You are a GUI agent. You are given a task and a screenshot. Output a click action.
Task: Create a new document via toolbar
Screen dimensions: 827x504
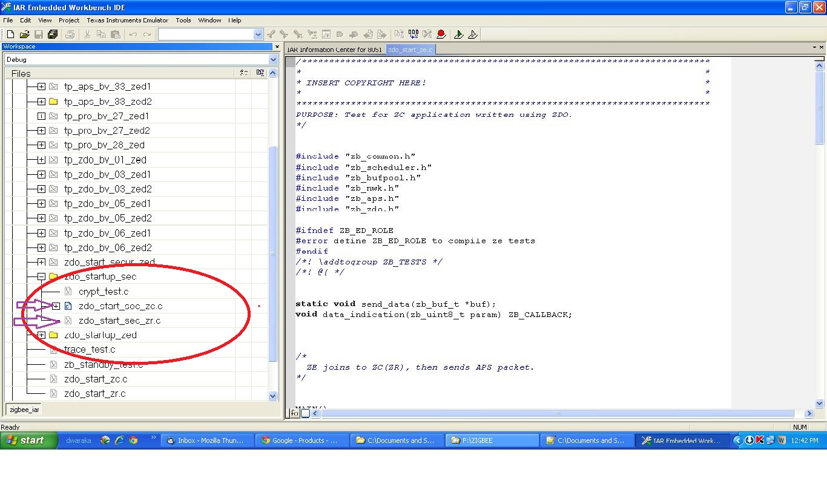tap(10, 34)
